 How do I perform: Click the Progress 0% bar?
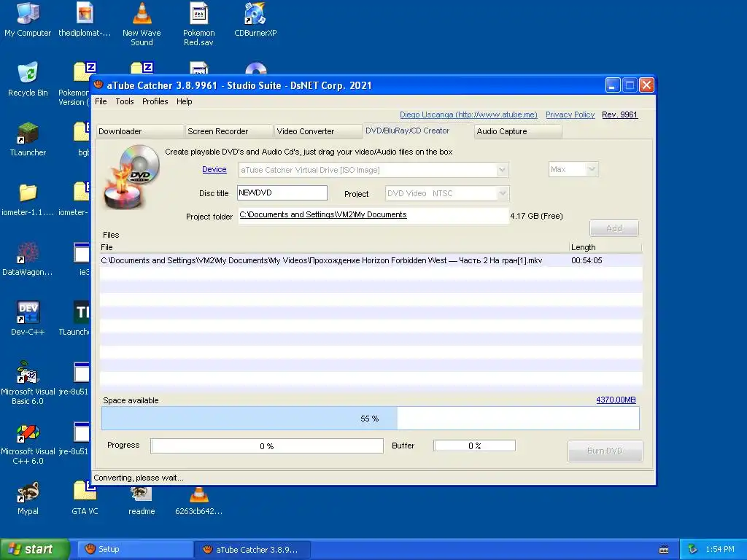coord(267,446)
